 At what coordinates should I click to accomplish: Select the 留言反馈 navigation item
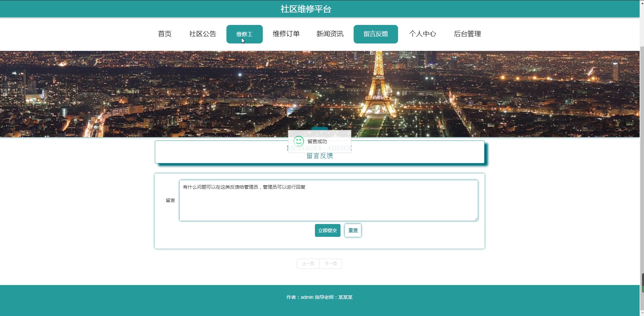tap(375, 34)
